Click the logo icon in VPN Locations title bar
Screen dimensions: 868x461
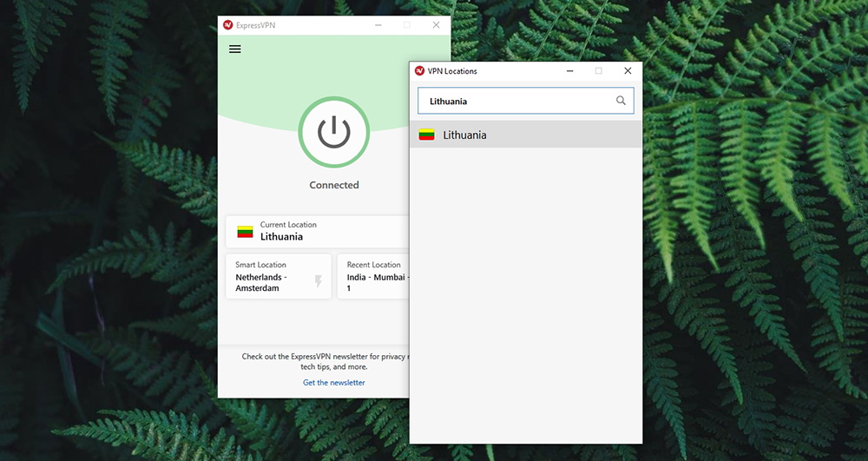[x=419, y=71]
